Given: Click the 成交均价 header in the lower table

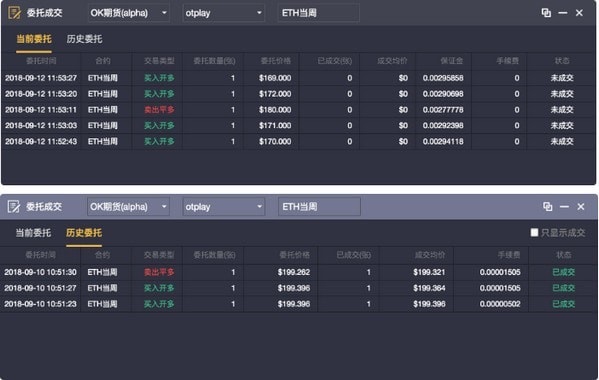Looking at the screenshot, I should click(430, 255).
